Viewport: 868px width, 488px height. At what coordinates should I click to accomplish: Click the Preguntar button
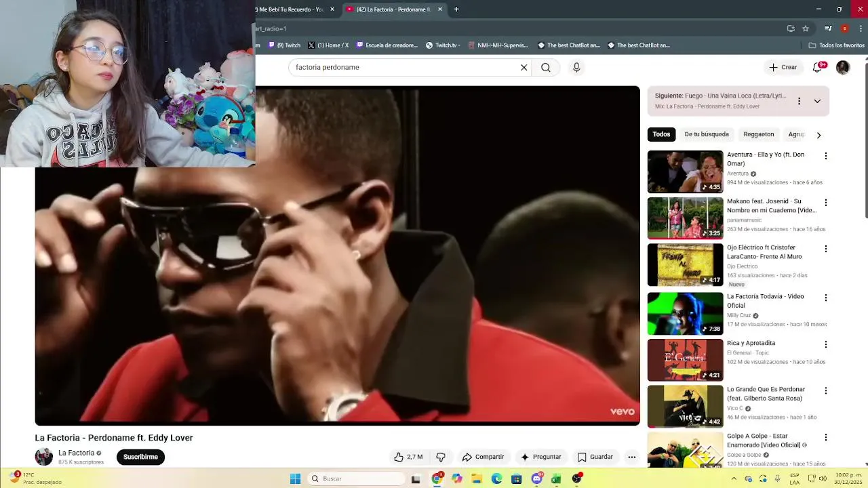tap(540, 457)
